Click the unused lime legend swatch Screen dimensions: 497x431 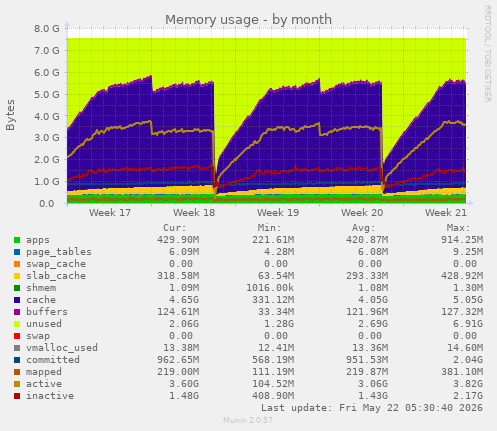coord(17,324)
